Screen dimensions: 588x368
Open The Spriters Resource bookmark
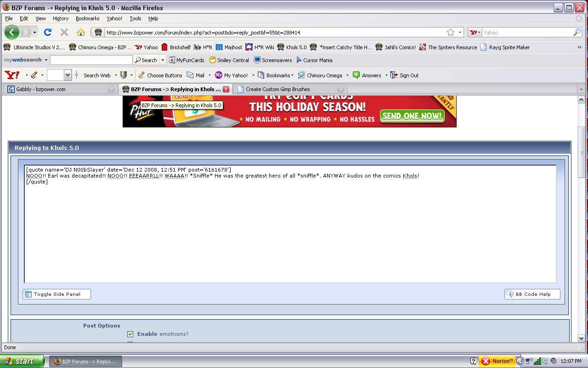448,47
